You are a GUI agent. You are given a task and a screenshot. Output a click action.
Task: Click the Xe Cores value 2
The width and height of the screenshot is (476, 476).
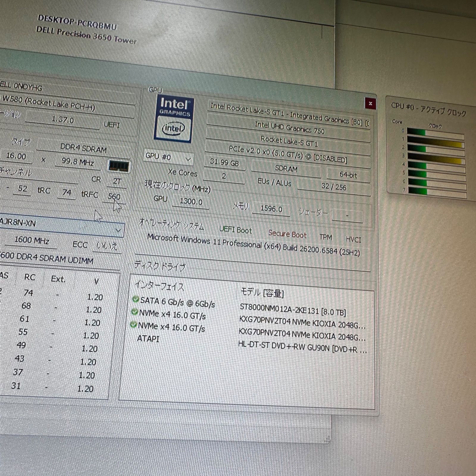point(224,176)
